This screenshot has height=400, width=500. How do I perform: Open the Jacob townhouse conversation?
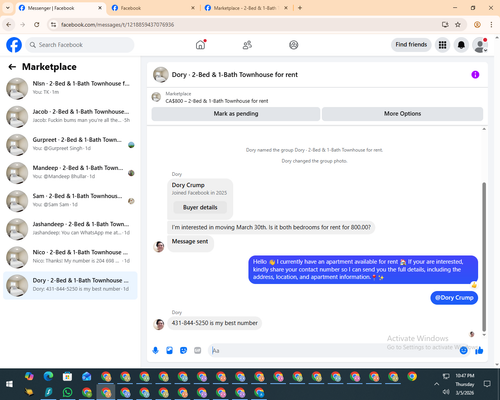pos(70,116)
